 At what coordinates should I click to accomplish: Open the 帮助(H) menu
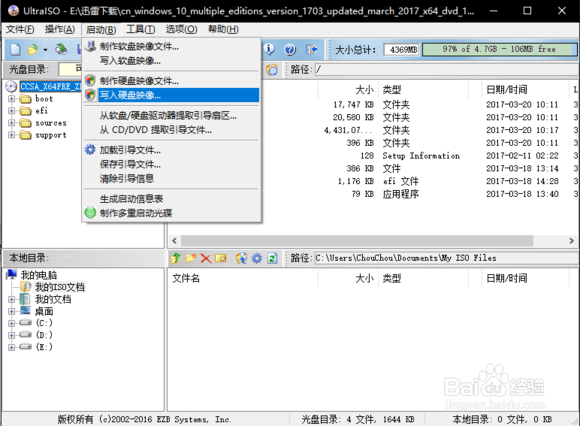tap(223, 29)
